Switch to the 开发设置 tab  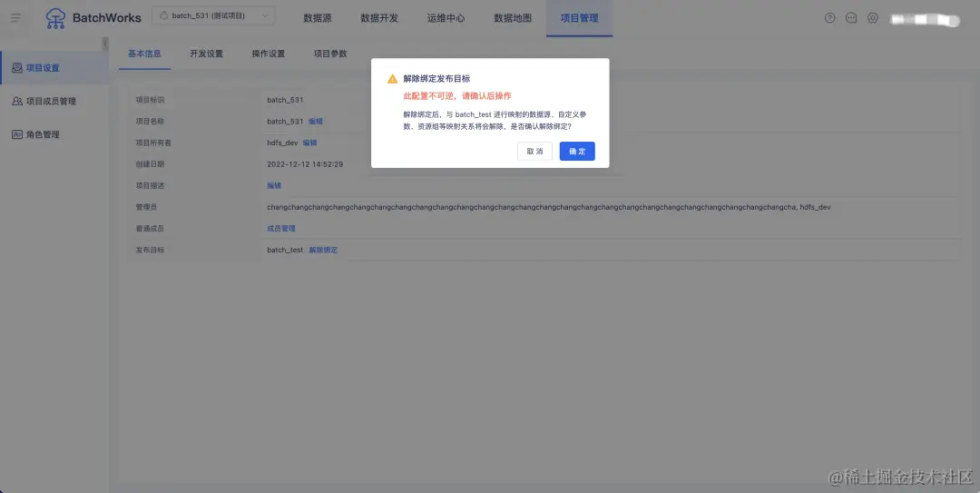tap(206, 54)
